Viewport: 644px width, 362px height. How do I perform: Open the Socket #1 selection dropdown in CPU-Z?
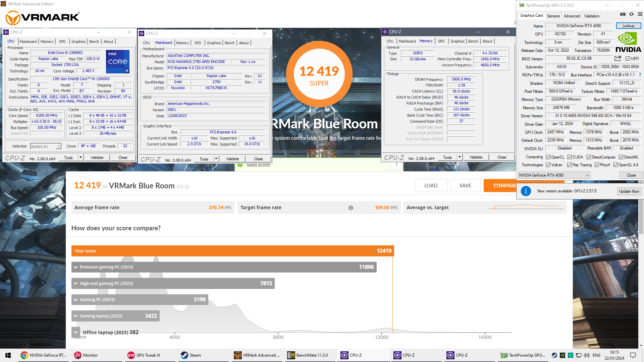(x=46, y=146)
